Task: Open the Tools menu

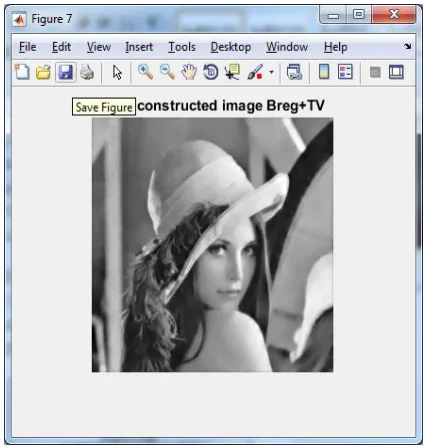Action: coord(182,47)
